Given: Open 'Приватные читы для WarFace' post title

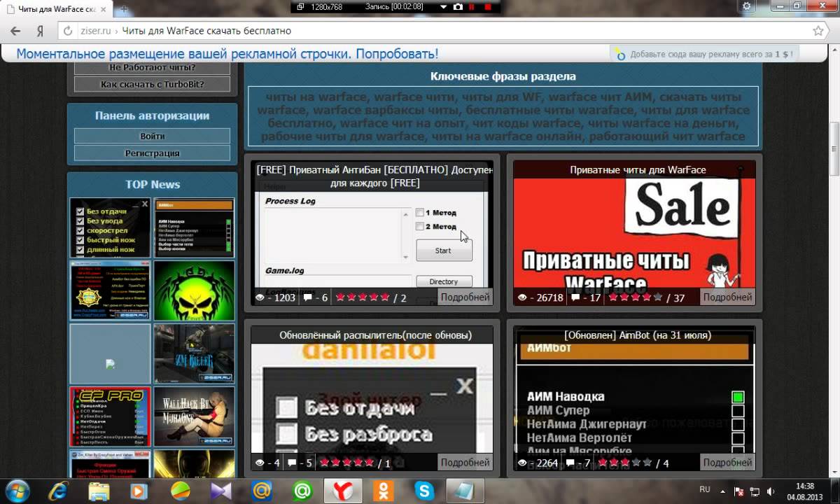Looking at the screenshot, I should [638, 169].
